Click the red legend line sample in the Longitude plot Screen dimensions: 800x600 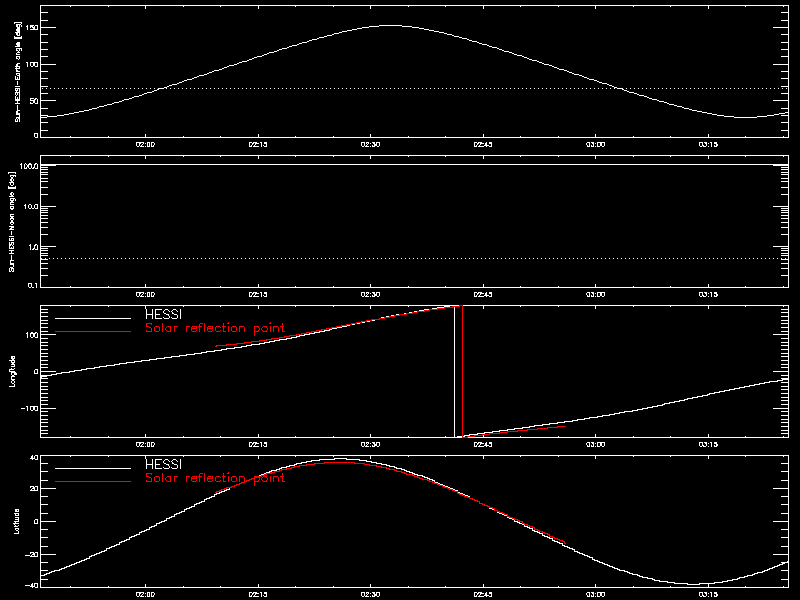click(x=93, y=332)
